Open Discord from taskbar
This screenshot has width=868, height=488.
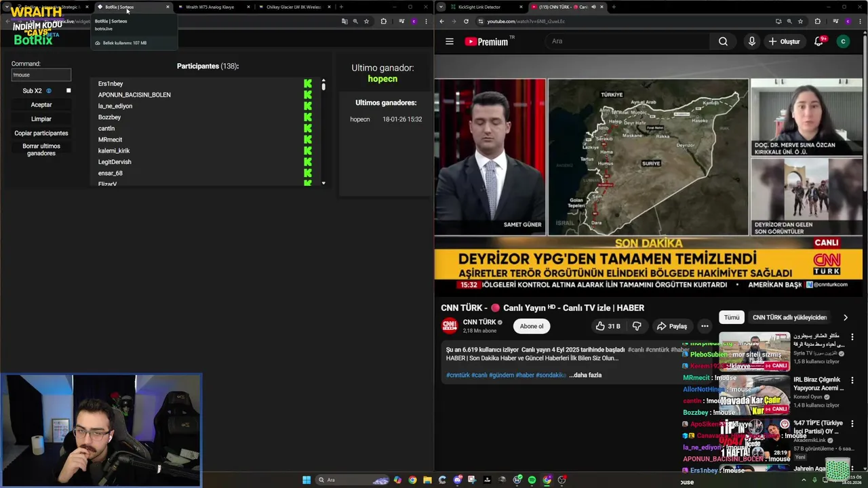click(x=458, y=480)
